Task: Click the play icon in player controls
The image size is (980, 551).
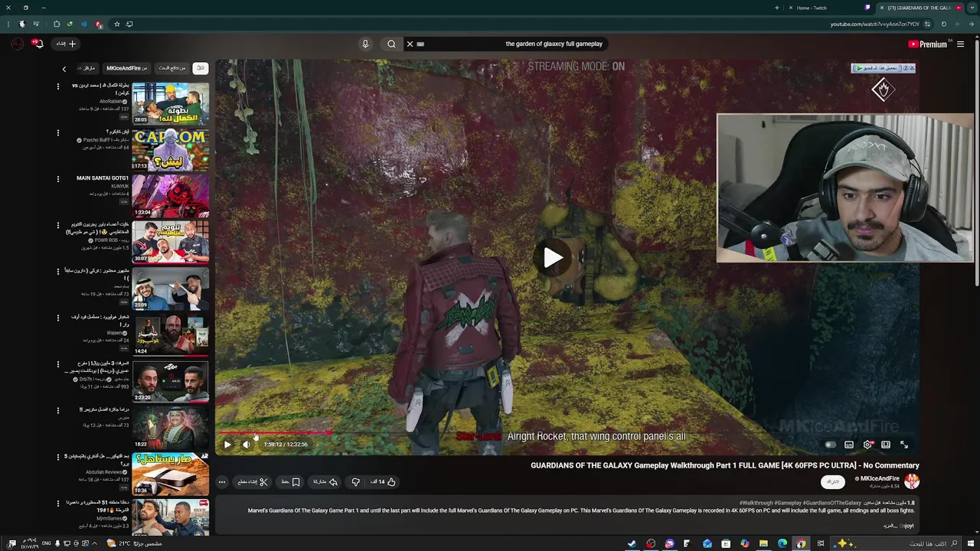Action: (227, 445)
